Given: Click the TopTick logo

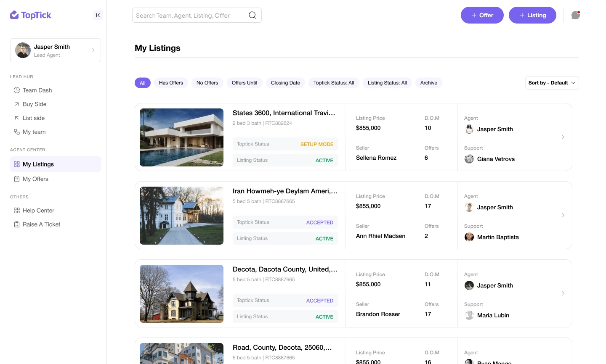Looking at the screenshot, I should 31,15.
